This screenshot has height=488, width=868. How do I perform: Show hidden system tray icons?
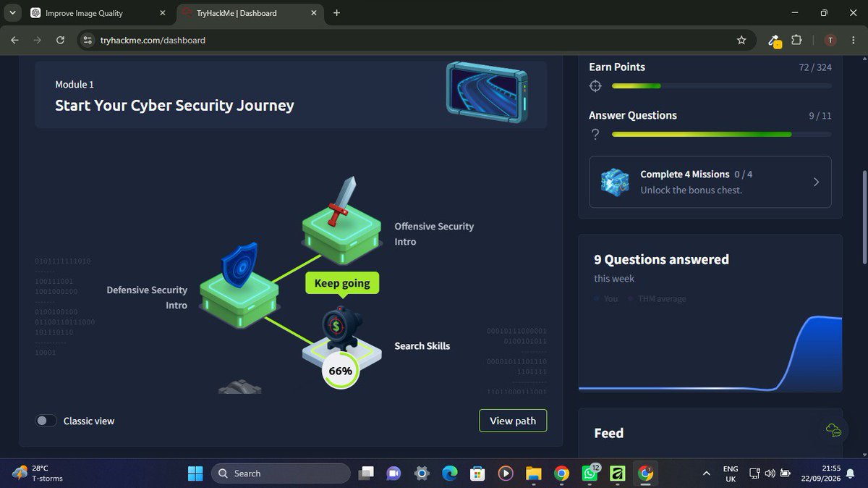tap(706, 474)
